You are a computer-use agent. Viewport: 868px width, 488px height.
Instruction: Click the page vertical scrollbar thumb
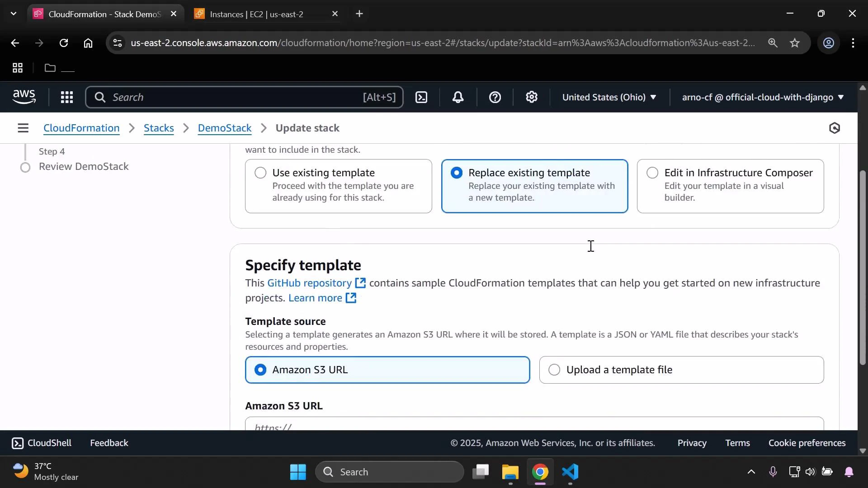tap(863, 267)
